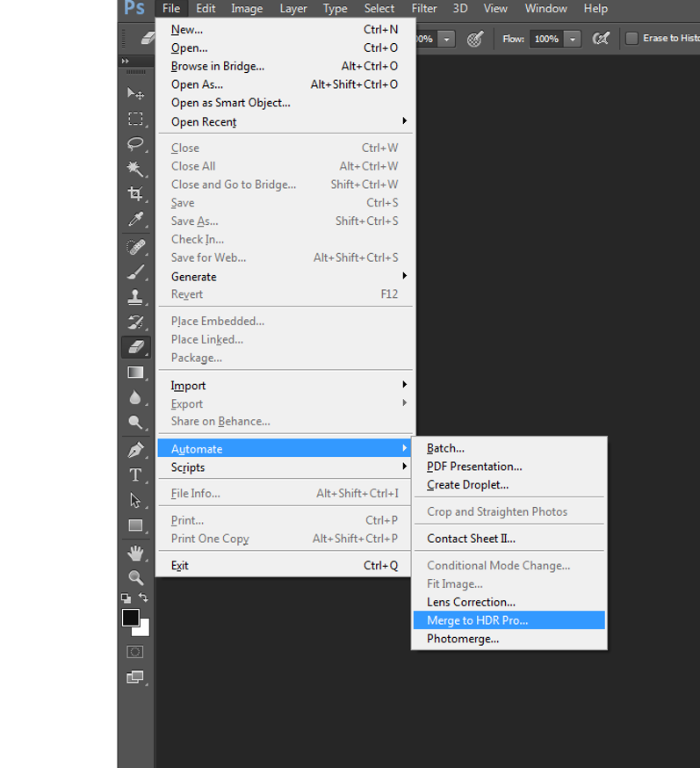Choose Photomerge from Automate submenu

509,639
